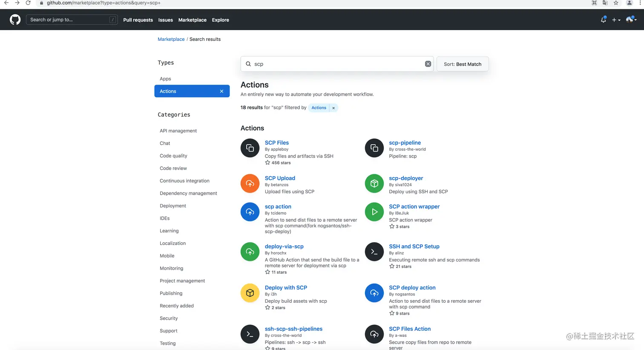Click the ssh-scp-ssh-pipelines terminal icon
This screenshot has height=350, width=644.
(x=250, y=334)
